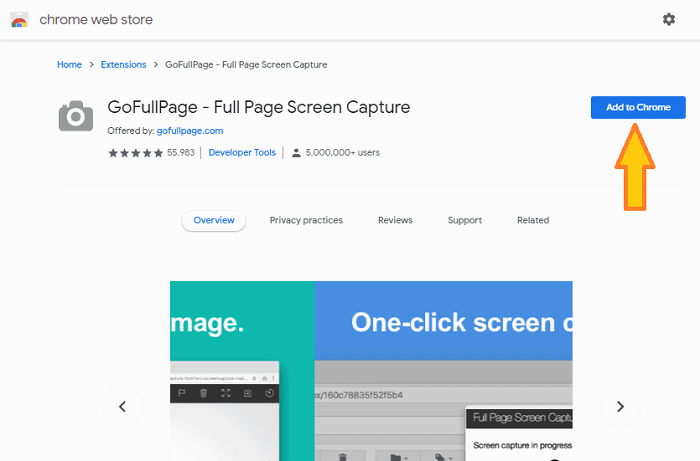Select the Overview tab
The image size is (700, 461).
(214, 220)
